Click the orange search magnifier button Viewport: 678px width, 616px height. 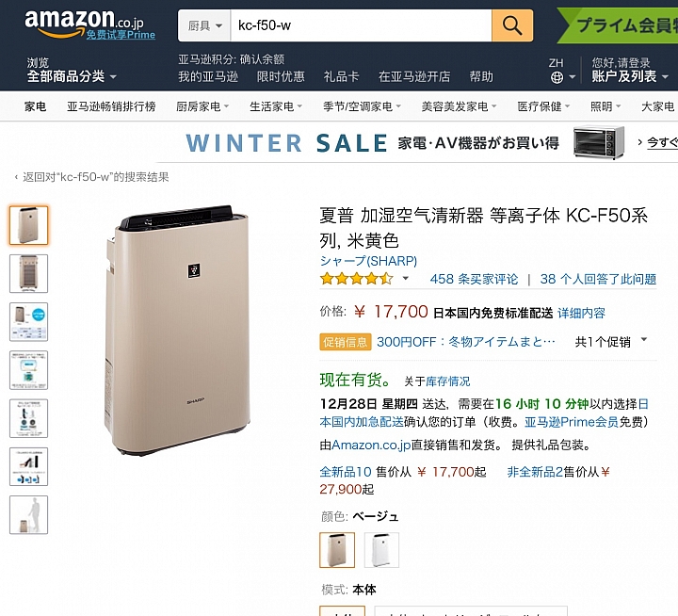pos(512,25)
